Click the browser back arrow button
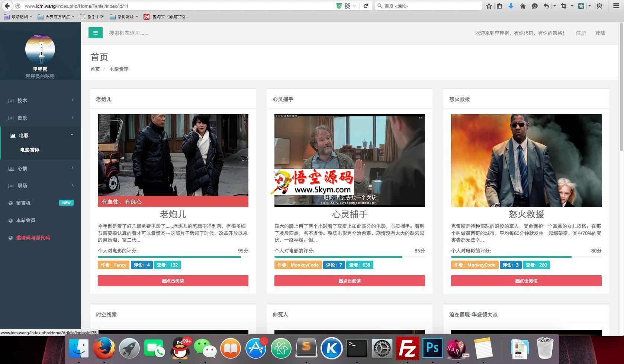The width and height of the screenshot is (624, 364). (7, 6)
